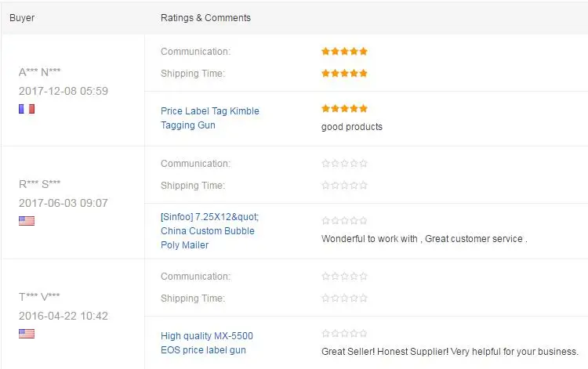Click the orange stars above 'good products'

pyautogui.click(x=344, y=109)
